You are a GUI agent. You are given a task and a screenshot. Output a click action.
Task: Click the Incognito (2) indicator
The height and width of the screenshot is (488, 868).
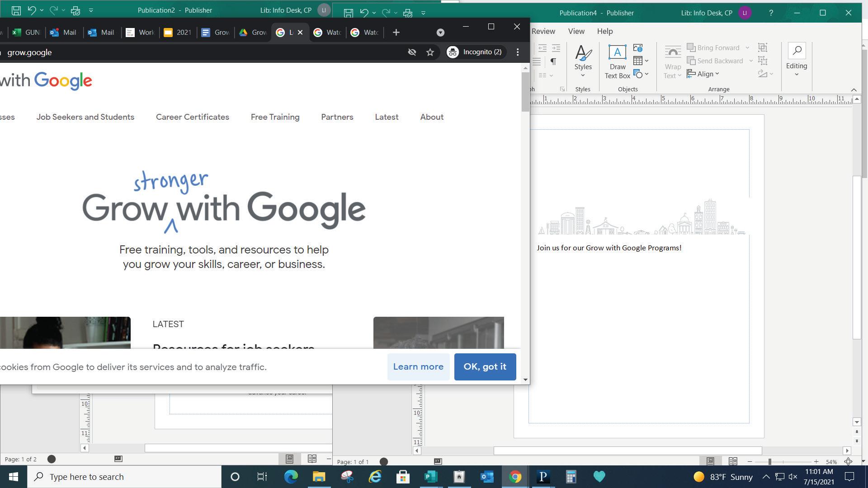point(475,52)
